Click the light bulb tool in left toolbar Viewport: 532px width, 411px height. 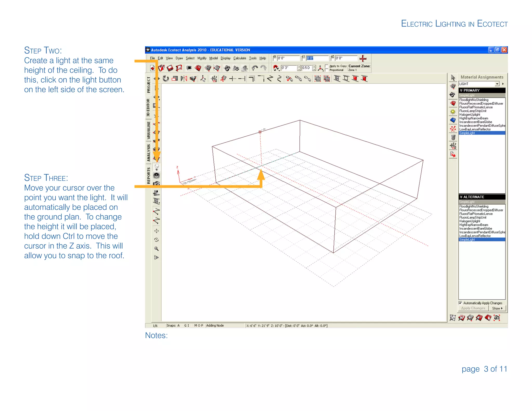[x=157, y=167]
